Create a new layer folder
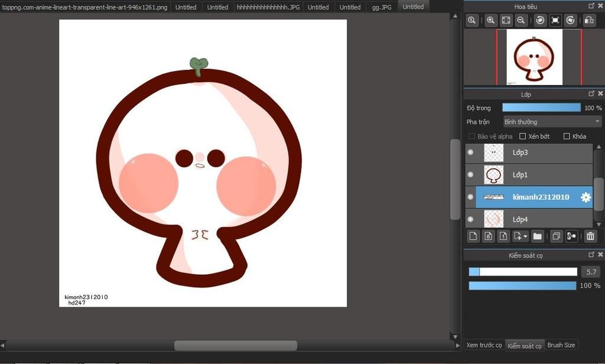 pyautogui.click(x=537, y=236)
